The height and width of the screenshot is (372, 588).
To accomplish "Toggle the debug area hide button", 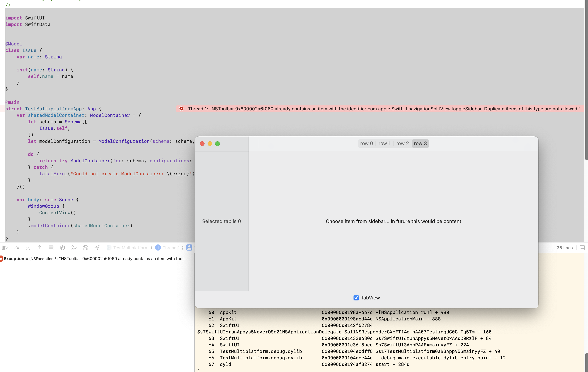I will pos(582,248).
